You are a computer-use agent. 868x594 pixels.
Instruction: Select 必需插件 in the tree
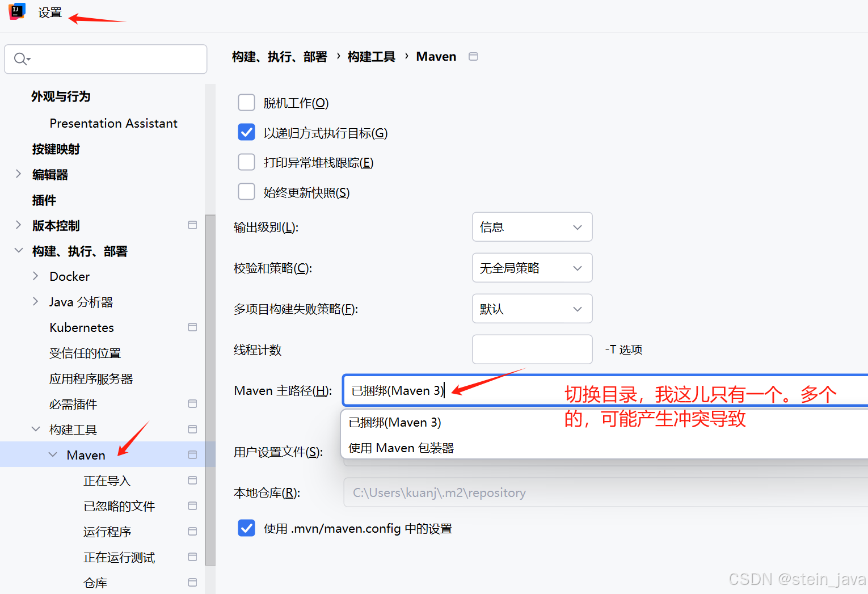point(73,404)
